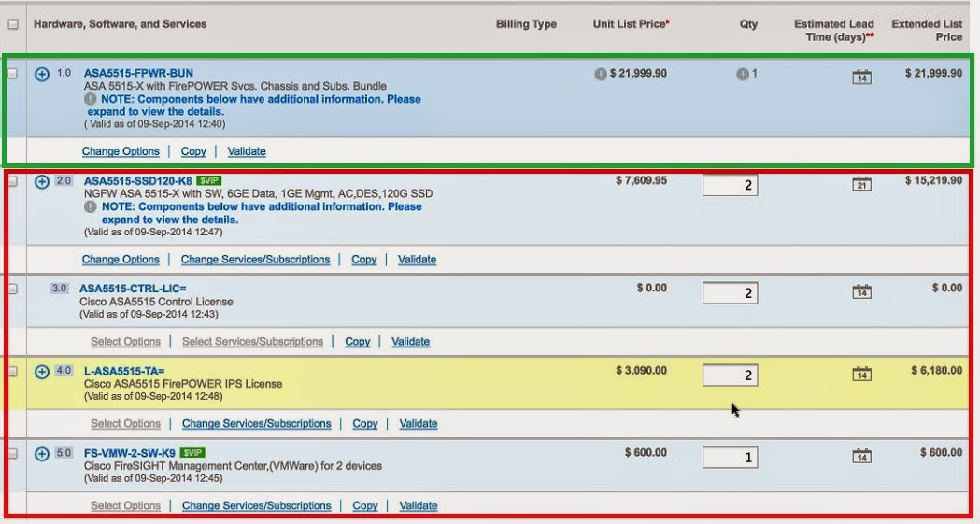Click note info icon under ASA5515-FPWR-BUN
Image resolution: width=980 pixels, height=524 pixels.
(x=90, y=99)
